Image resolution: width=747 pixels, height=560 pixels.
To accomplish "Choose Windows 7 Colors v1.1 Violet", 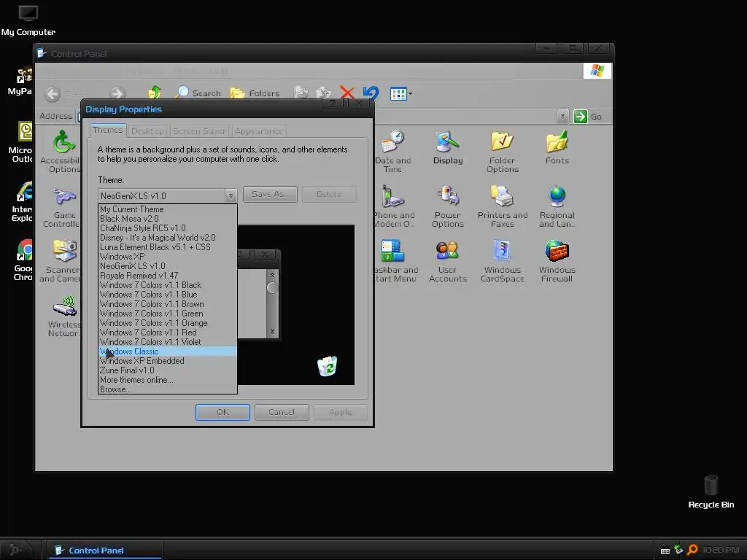I will click(167, 342).
